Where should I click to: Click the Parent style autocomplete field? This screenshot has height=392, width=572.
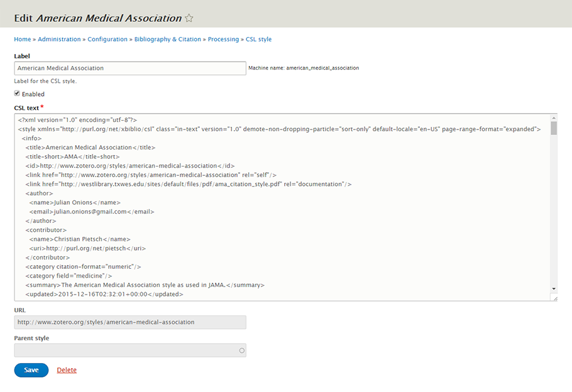(130, 351)
